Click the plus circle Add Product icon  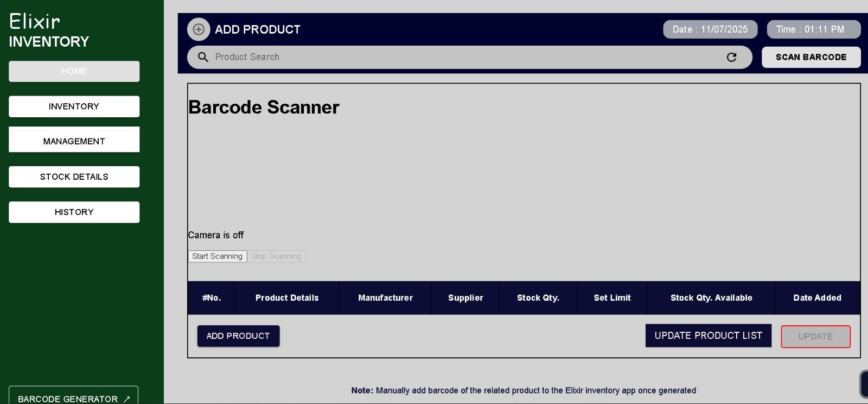pos(199,29)
